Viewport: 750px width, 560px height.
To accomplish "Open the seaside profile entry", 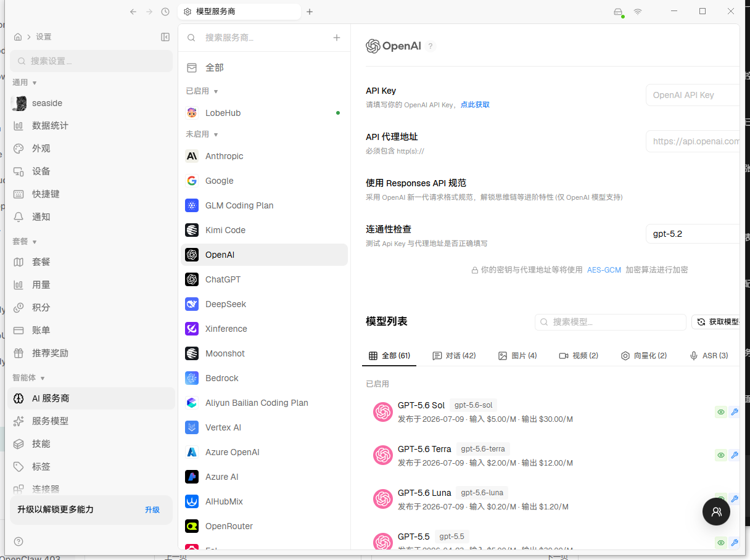I will (x=91, y=103).
